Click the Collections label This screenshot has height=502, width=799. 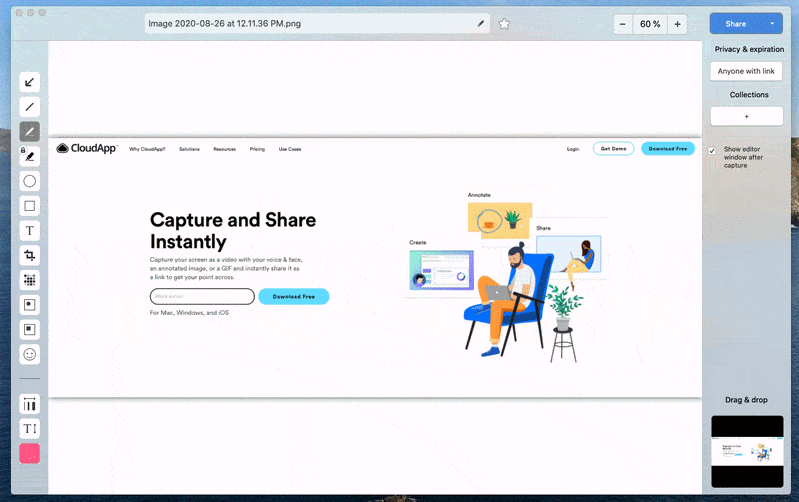pyautogui.click(x=749, y=95)
